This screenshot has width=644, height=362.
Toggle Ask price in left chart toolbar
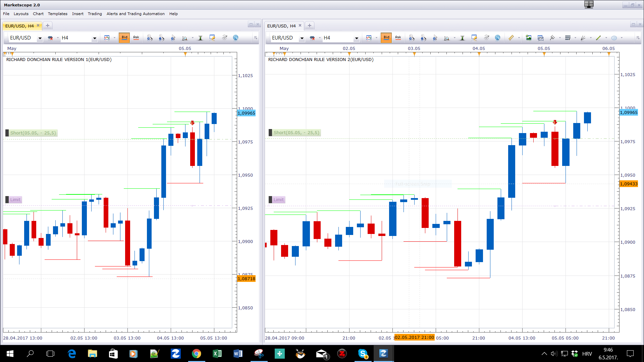[136, 38]
